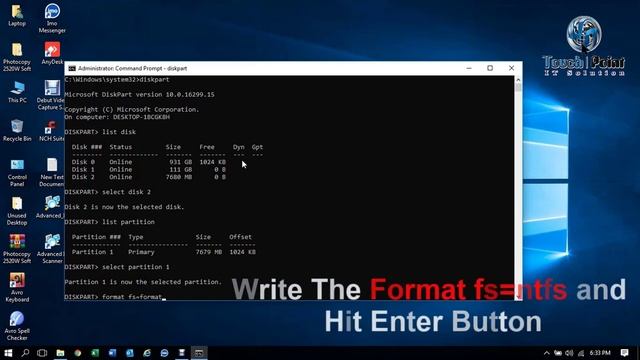Select the Photocopy 2520W Soft WinRAR archive
This screenshot has width=640, height=360.
[17, 249]
